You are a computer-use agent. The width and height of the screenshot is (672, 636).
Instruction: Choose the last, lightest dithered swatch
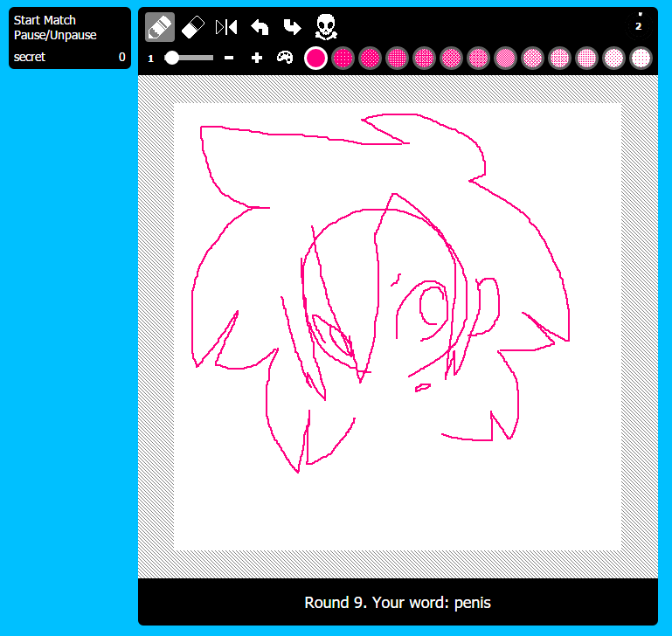tap(641, 59)
